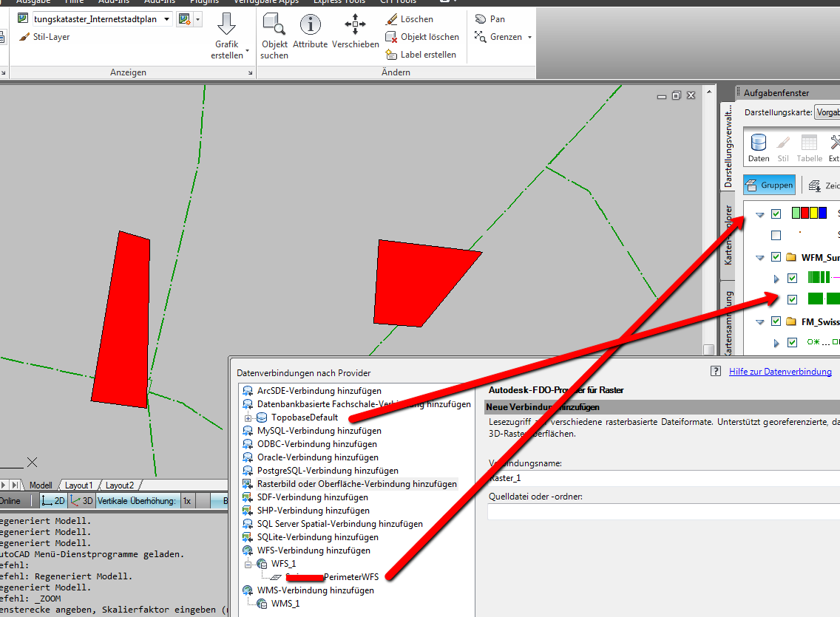Click the Vertikale Überhöhung button
Image resolution: width=840 pixels, height=617 pixels.
137,501
